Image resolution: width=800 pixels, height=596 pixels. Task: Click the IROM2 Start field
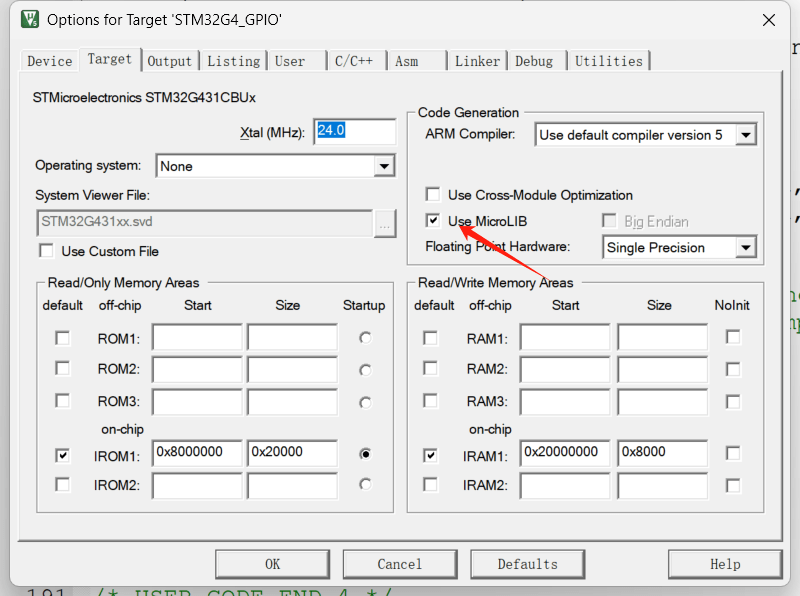[197, 485]
